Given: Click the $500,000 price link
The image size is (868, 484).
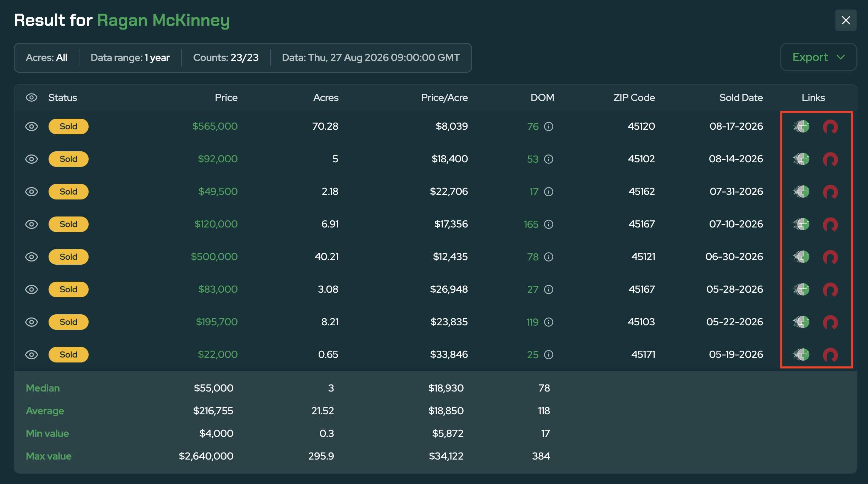Looking at the screenshot, I should tap(214, 257).
